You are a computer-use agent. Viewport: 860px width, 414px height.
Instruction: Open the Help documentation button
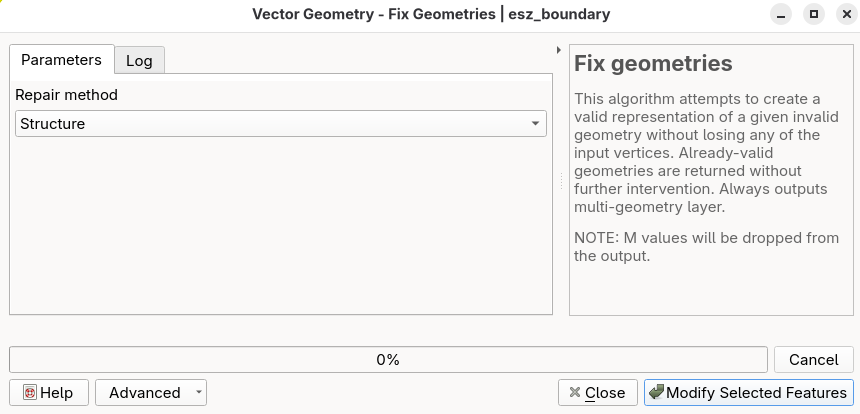tap(49, 393)
